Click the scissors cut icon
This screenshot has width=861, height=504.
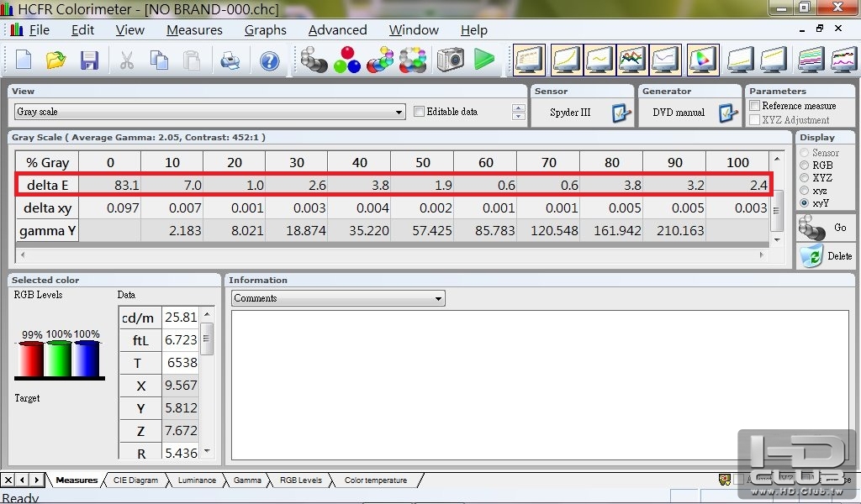click(x=127, y=60)
